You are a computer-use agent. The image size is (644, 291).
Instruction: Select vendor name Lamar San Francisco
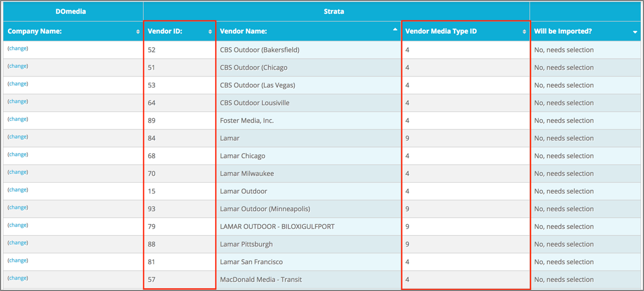pos(252,262)
